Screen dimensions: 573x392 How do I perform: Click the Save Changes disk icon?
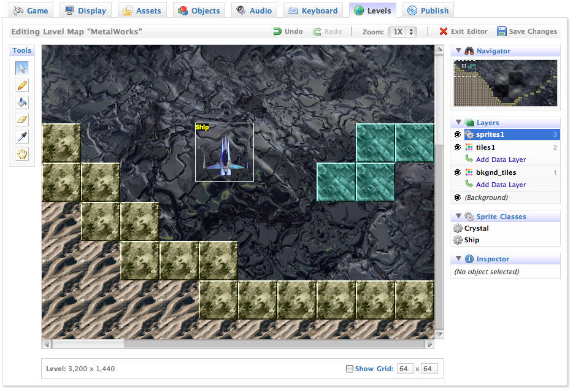click(x=502, y=31)
